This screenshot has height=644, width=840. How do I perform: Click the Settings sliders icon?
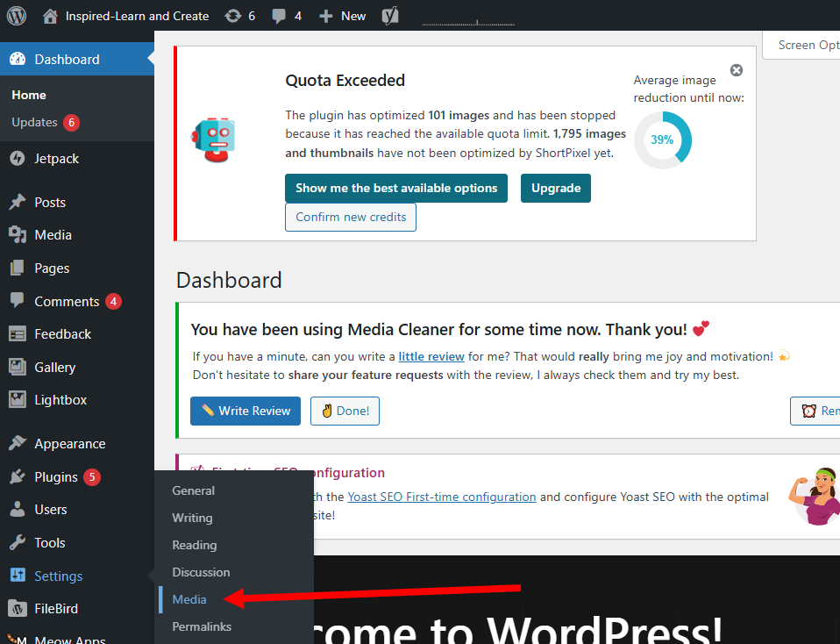18,576
